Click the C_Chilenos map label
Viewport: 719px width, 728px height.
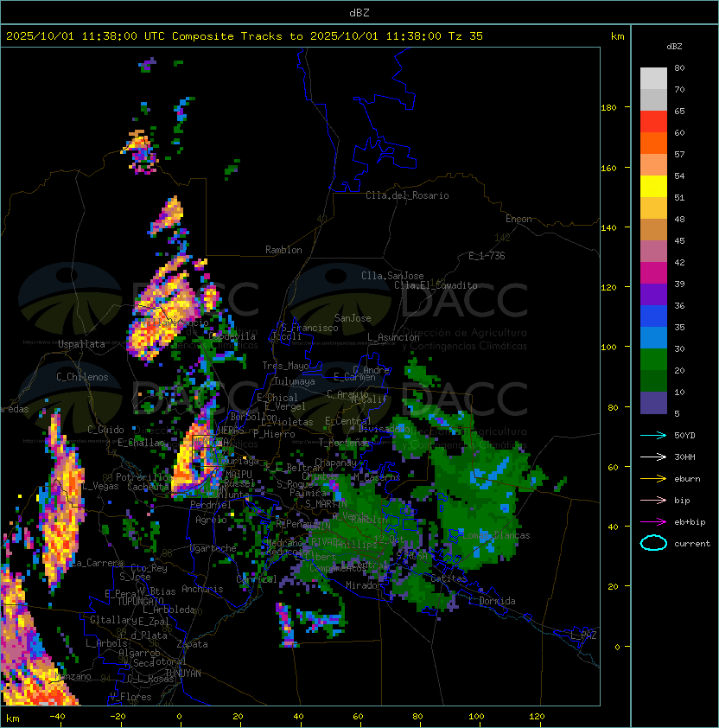point(82,377)
